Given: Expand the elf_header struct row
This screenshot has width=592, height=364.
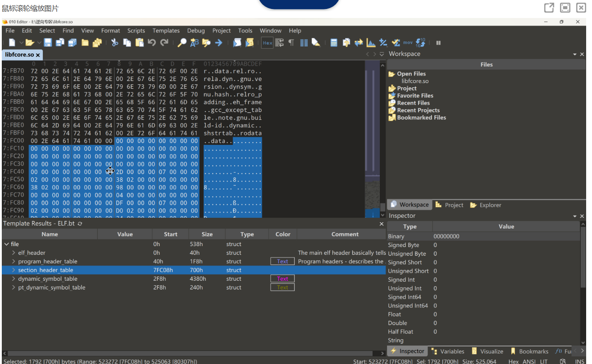Looking at the screenshot, I should pos(14,253).
